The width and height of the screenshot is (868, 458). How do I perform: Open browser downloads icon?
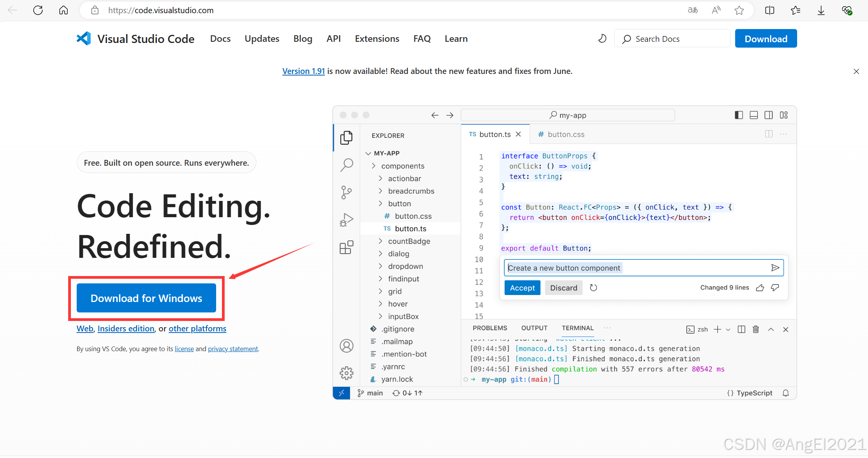coord(821,10)
